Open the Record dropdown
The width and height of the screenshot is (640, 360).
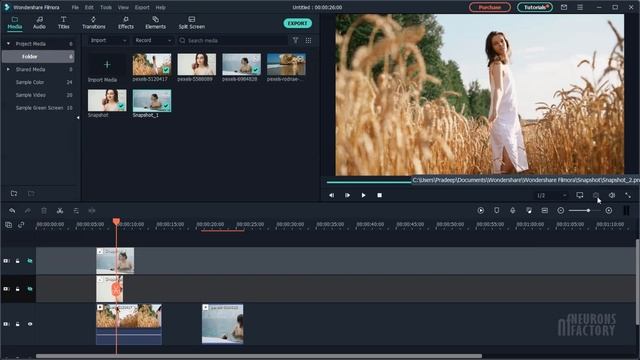click(153, 40)
